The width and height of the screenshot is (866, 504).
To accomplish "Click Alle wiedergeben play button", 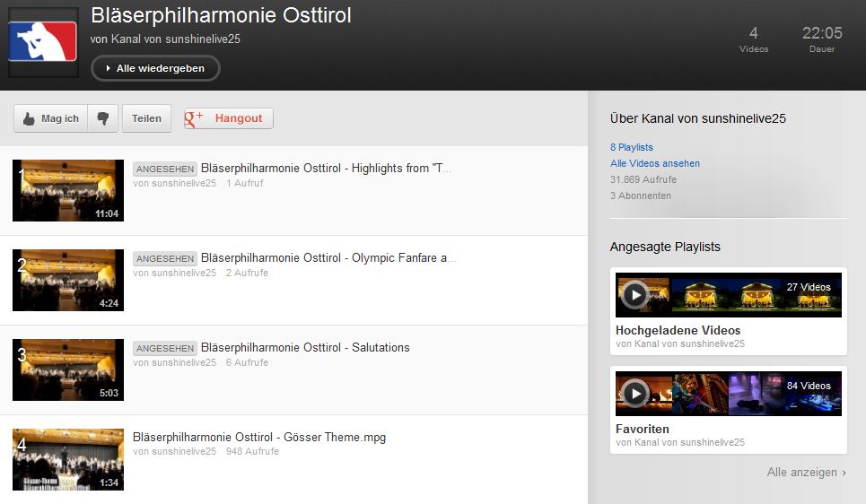I will (155, 68).
